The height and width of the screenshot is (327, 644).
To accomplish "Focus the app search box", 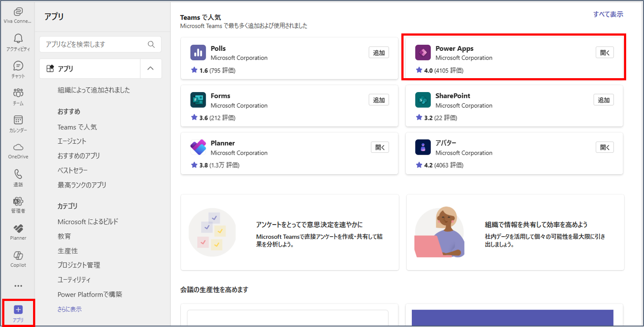I will click(x=100, y=44).
